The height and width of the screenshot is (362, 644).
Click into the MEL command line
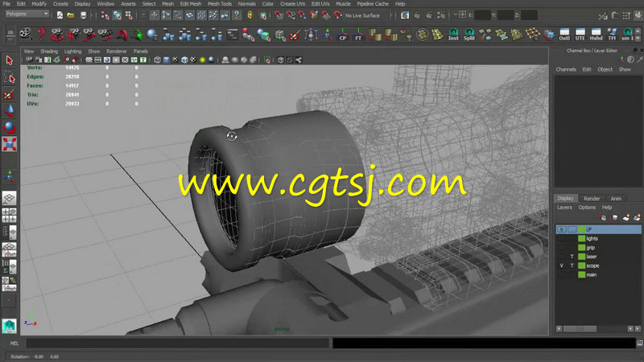coord(178,343)
